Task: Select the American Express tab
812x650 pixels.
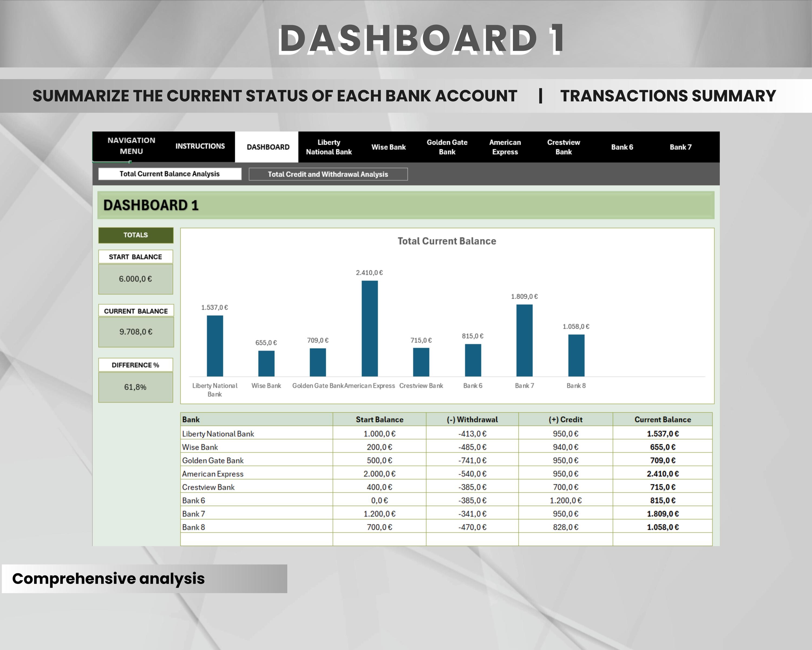Action: 505,147
